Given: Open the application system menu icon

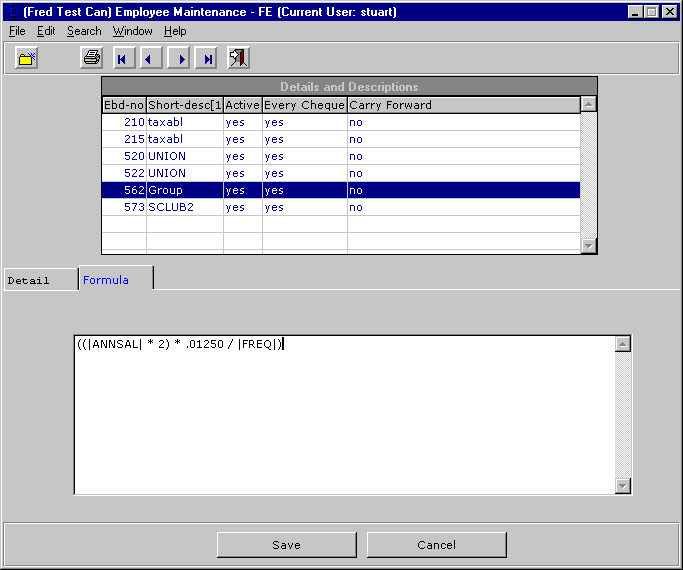Looking at the screenshot, I should pyautogui.click(x=12, y=11).
